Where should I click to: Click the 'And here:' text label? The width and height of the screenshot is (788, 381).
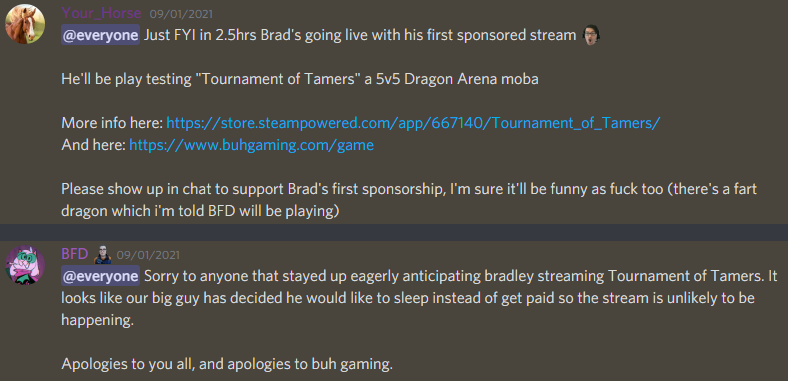pos(93,145)
